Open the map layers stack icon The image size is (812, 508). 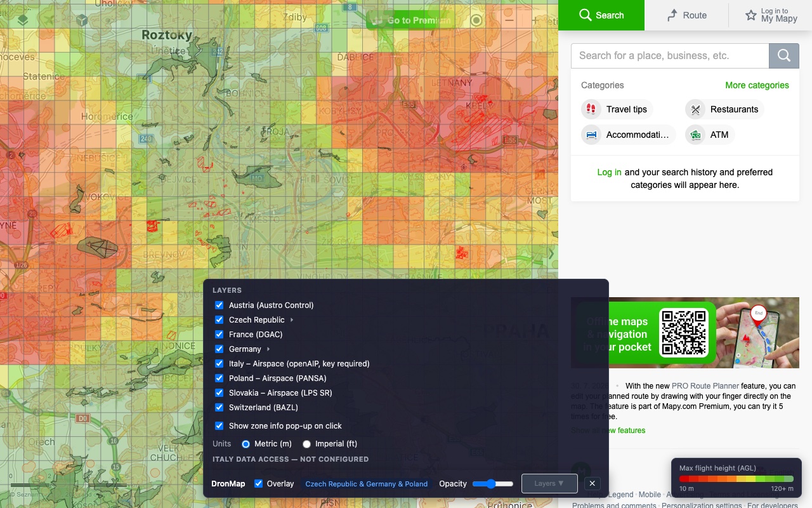pyautogui.click(x=23, y=20)
